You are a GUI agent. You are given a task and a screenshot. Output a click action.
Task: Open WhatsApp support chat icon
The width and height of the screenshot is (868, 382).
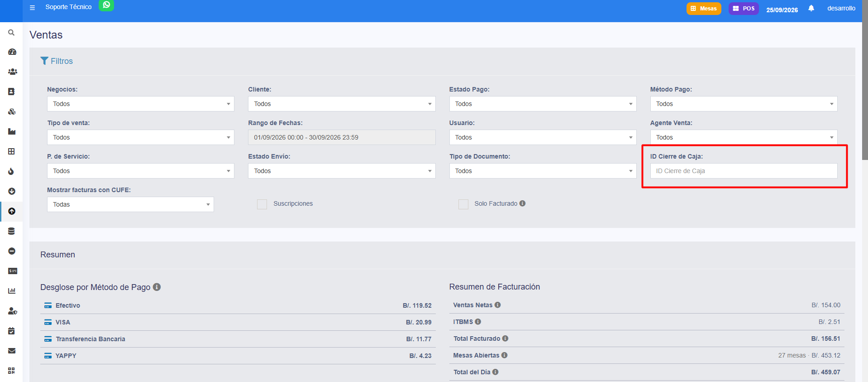coord(106,5)
